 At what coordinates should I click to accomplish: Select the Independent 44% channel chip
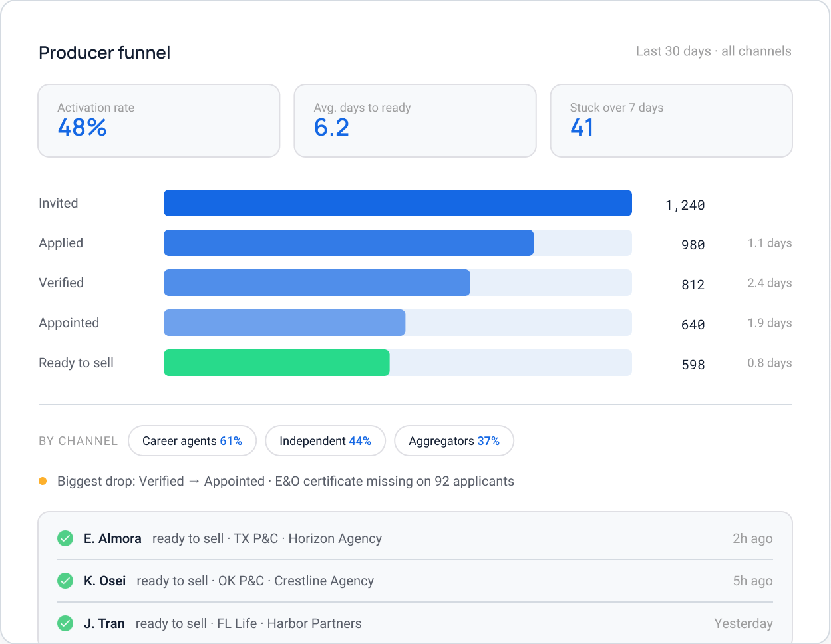325,441
